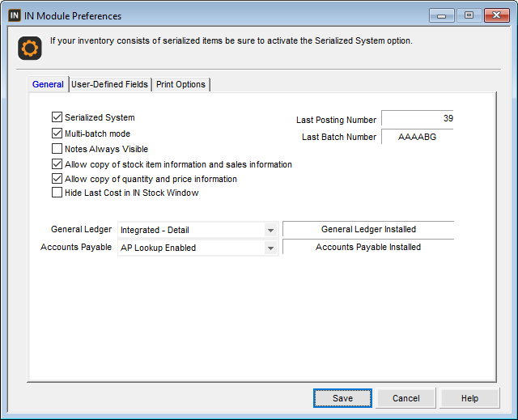Viewport: 518px width, 420px height.
Task: Click the Cancel button
Action: coord(405,398)
